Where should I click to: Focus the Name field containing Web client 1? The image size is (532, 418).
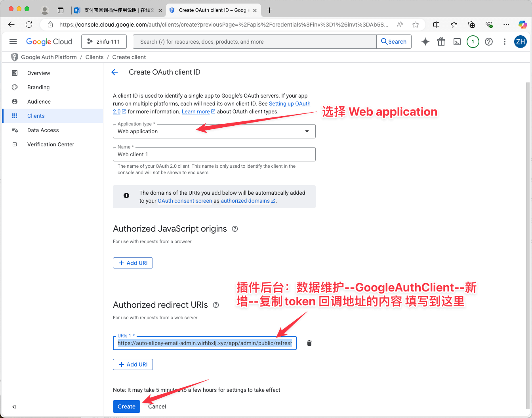[214, 154]
